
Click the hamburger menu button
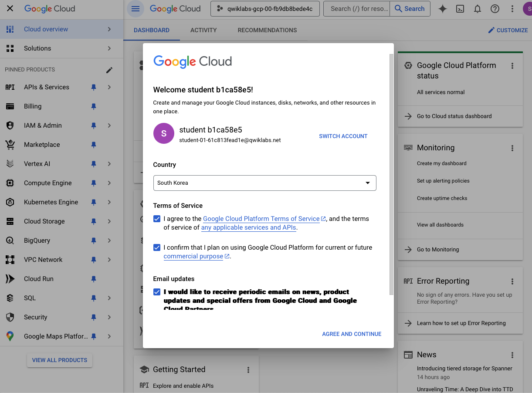tap(136, 9)
